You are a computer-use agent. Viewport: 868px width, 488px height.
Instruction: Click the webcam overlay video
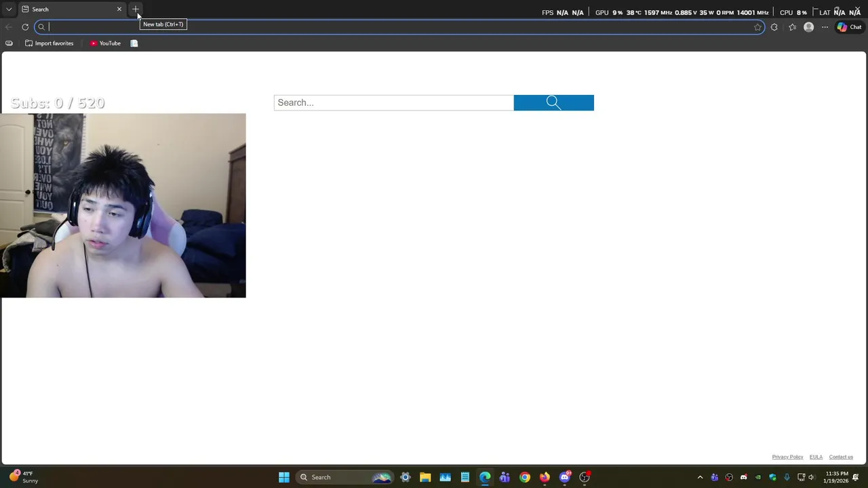tap(123, 205)
